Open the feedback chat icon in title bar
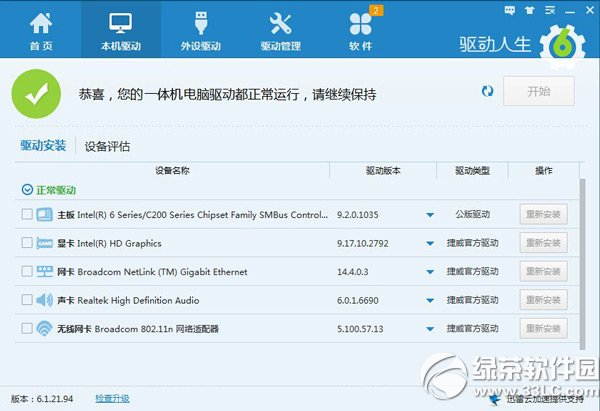The height and width of the screenshot is (411, 600). pyautogui.click(x=510, y=10)
